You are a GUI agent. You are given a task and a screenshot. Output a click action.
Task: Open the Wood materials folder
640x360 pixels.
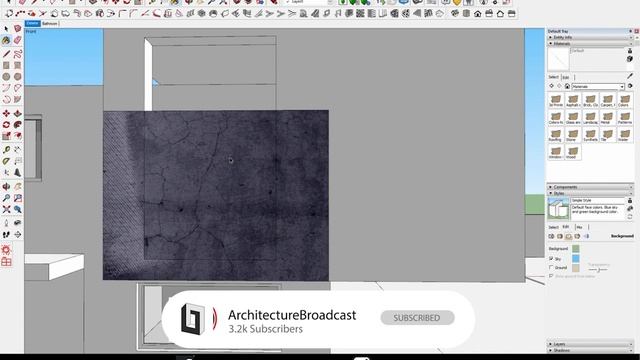(x=572, y=153)
